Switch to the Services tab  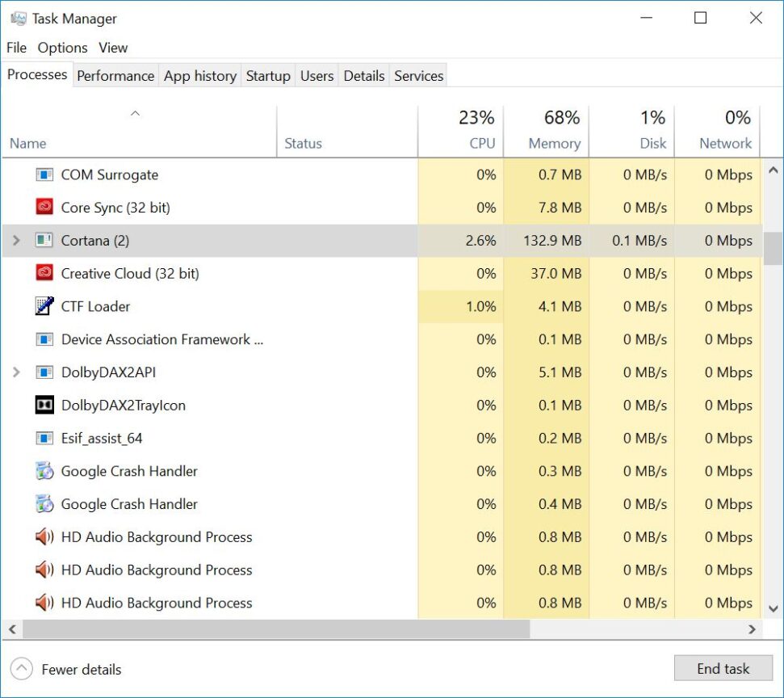(x=418, y=75)
